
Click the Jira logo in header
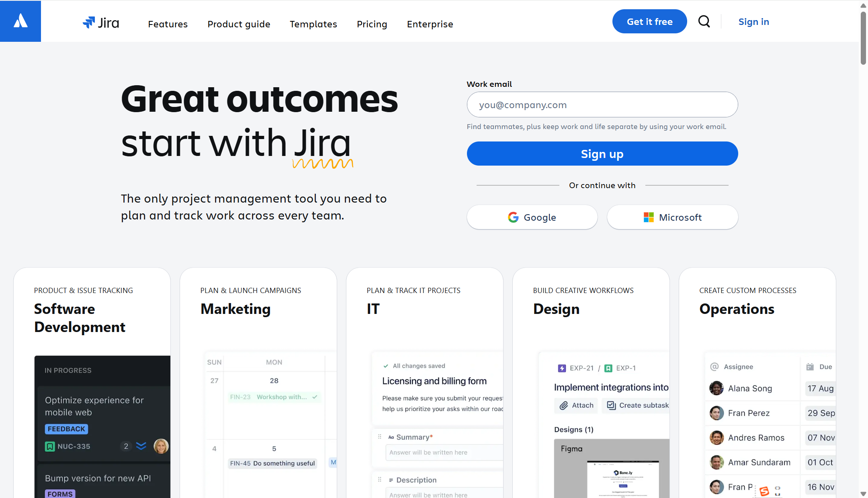pos(101,23)
